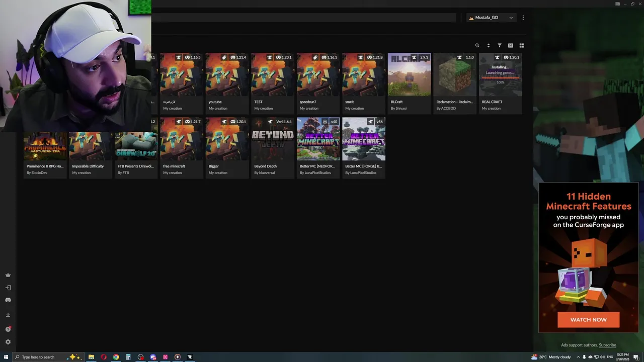Open the youtube modpack tile

click(227, 83)
